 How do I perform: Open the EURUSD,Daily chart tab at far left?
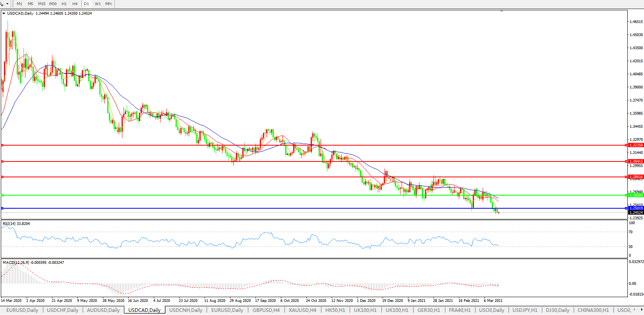(22, 310)
